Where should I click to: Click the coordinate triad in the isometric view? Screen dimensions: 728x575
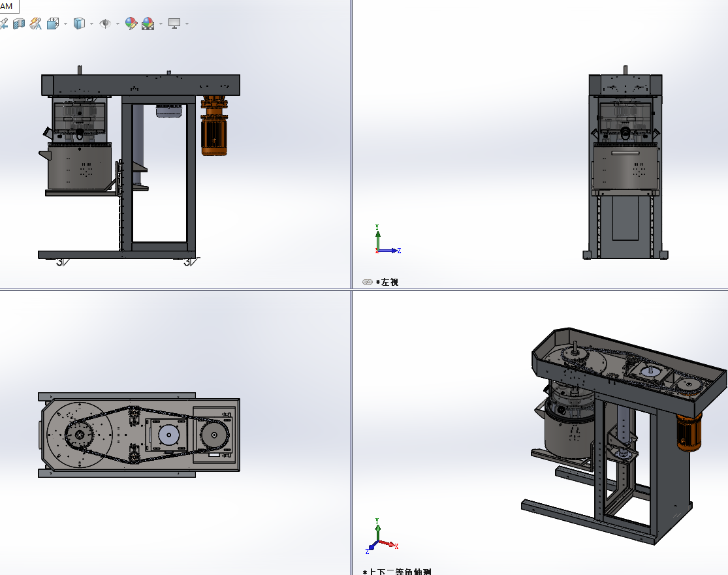[382, 536]
